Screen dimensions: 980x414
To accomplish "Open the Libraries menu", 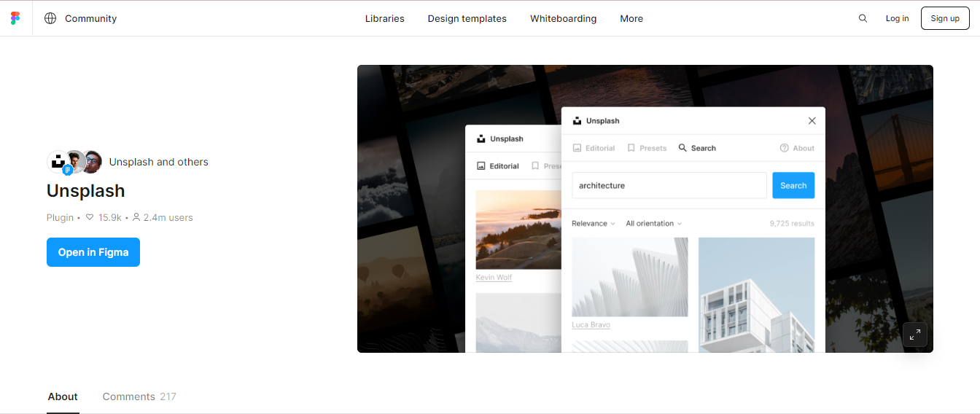I will point(385,18).
